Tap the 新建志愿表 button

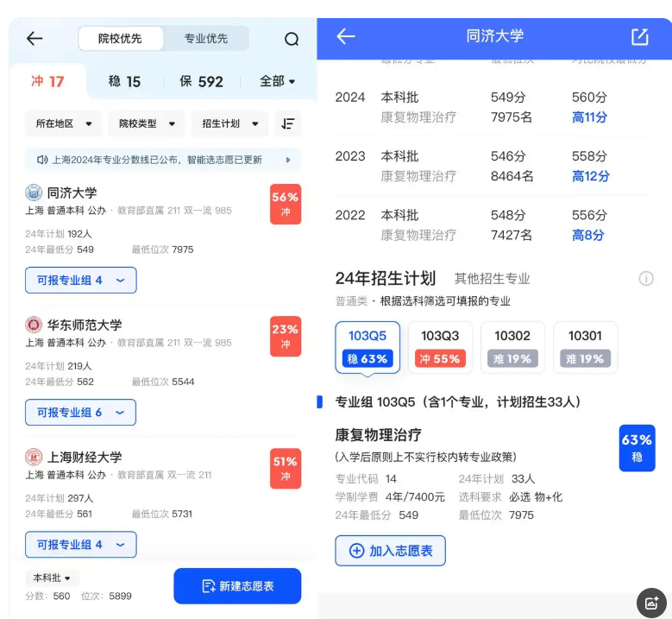tap(237, 586)
